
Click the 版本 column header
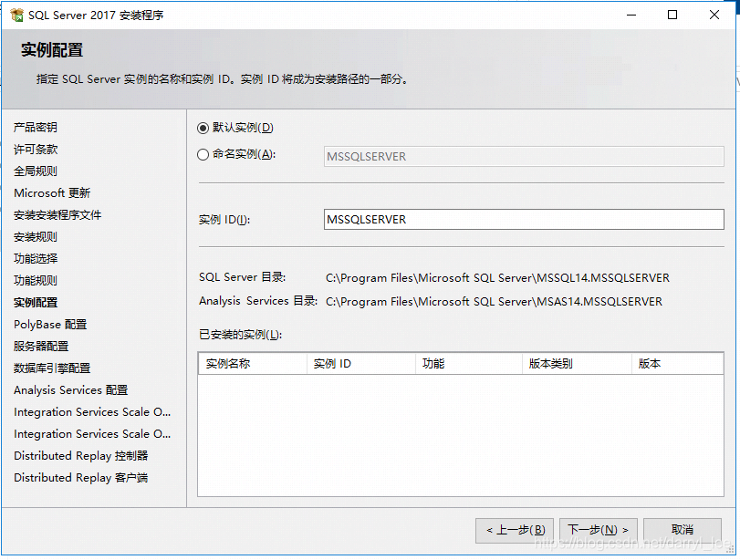[677, 364]
